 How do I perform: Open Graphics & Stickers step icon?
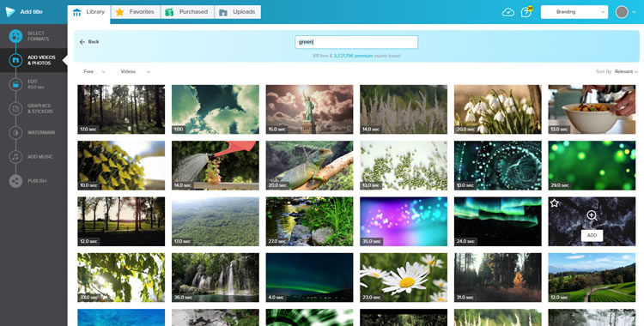[x=15, y=108]
